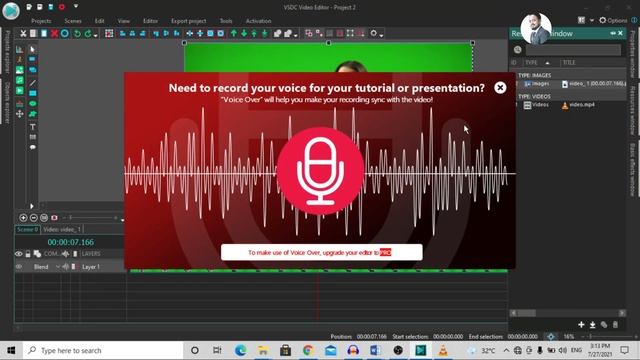Open the VLC icon in Windows taskbar
Viewport: 640px width, 360px height.
(443, 350)
